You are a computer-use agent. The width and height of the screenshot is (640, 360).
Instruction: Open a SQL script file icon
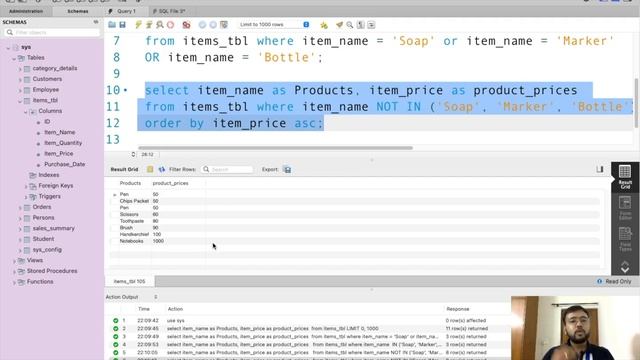coord(112,24)
